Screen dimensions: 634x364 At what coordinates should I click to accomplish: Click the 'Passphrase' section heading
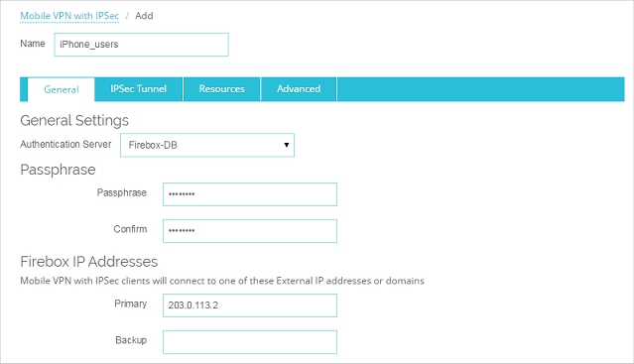[x=58, y=170]
